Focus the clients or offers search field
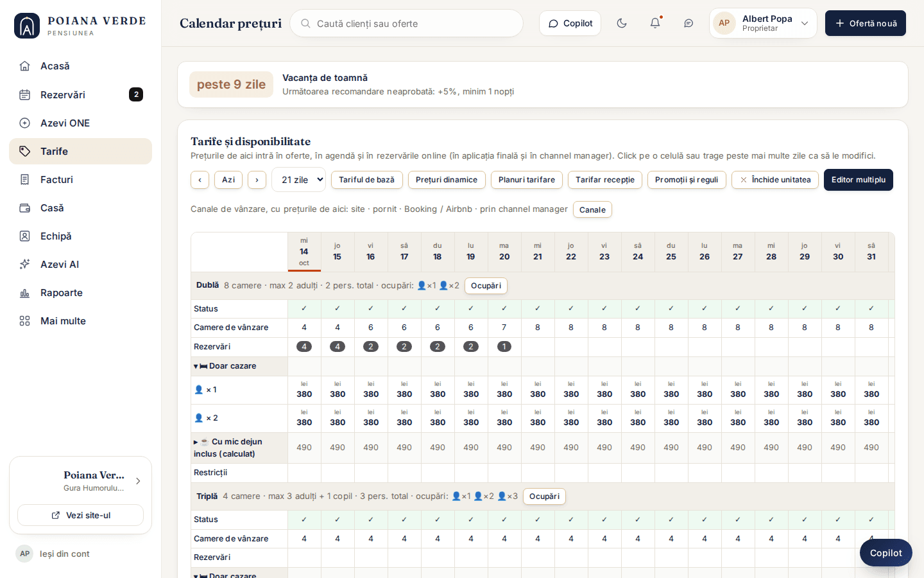The height and width of the screenshot is (578, 924). point(407,23)
